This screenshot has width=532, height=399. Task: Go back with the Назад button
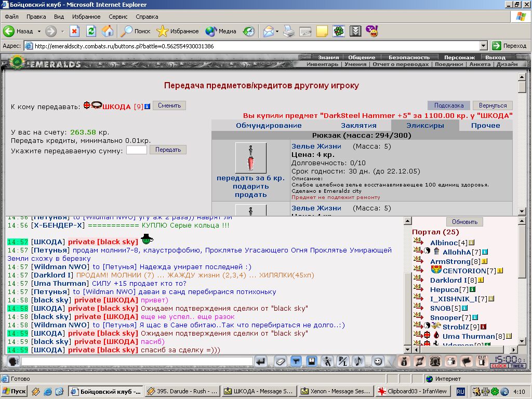pyautogui.click(x=18, y=31)
